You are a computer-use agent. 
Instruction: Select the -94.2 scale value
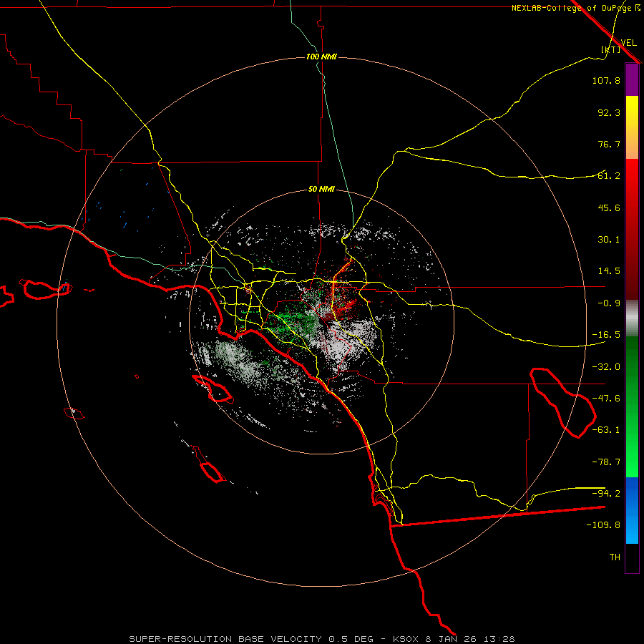(x=606, y=494)
